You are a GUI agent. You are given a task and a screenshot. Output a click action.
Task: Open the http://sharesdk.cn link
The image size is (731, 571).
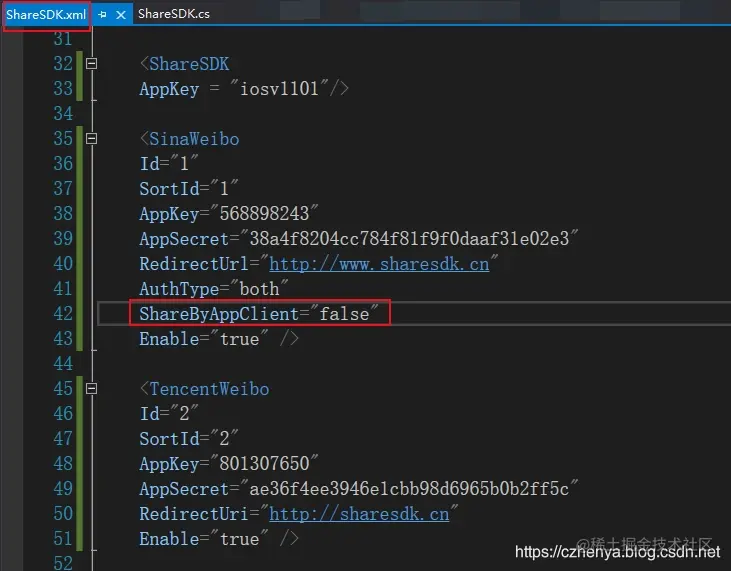359,514
